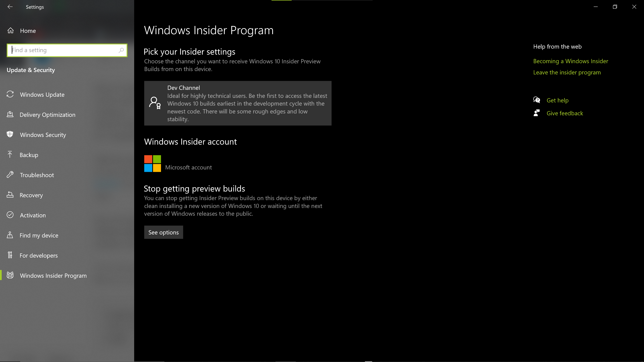Go to the Activation page
The width and height of the screenshot is (644, 362).
33,215
